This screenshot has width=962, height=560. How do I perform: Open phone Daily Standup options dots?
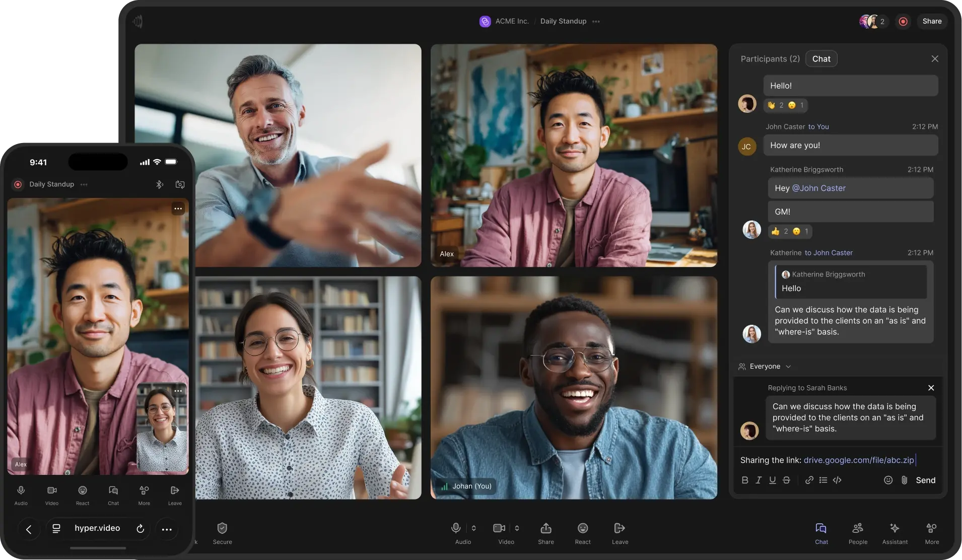[x=84, y=184]
